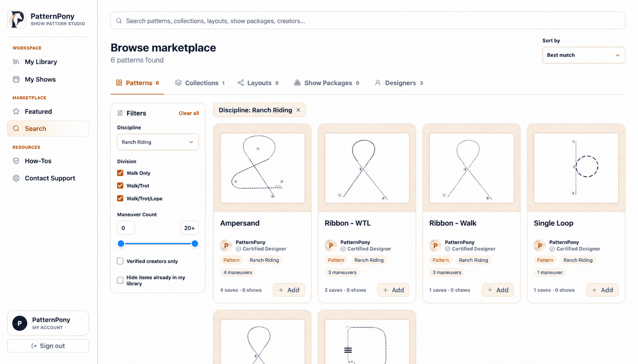Uncheck the Walk/Trot division
Viewport: 638px width, 364px height.
(120, 186)
